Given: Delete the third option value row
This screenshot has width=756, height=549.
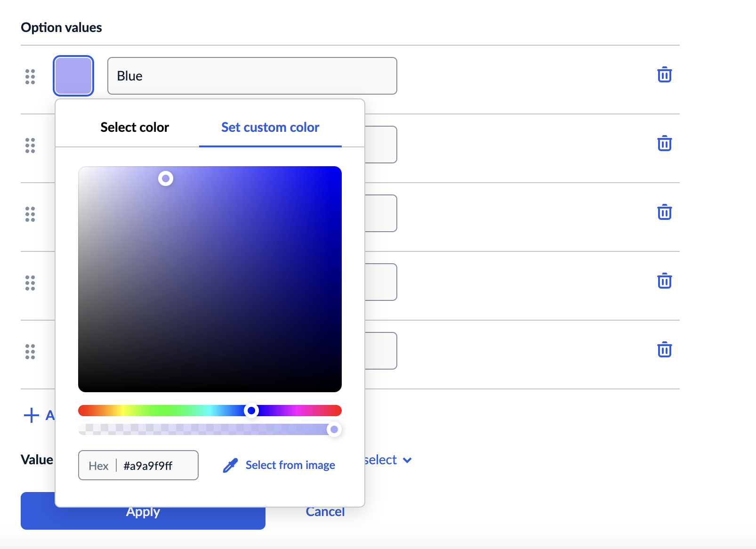Looking at the screenshot, I should 664,212.
